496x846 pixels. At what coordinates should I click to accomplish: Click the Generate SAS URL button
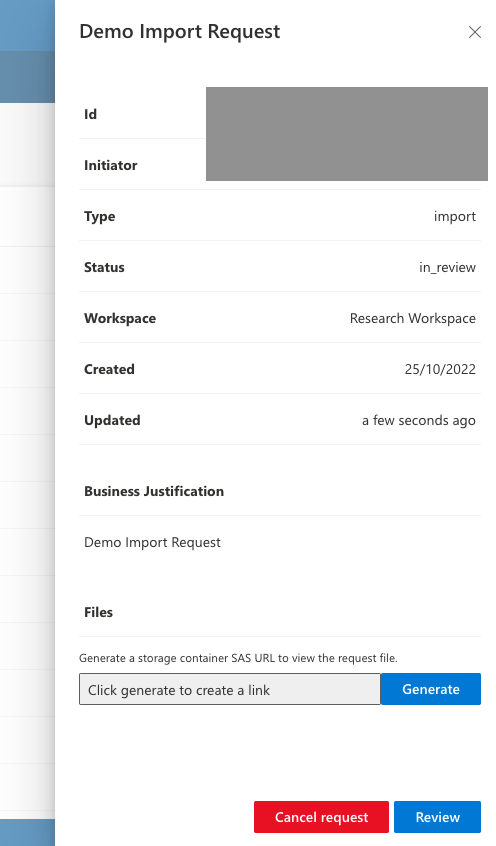pos(430,689)
